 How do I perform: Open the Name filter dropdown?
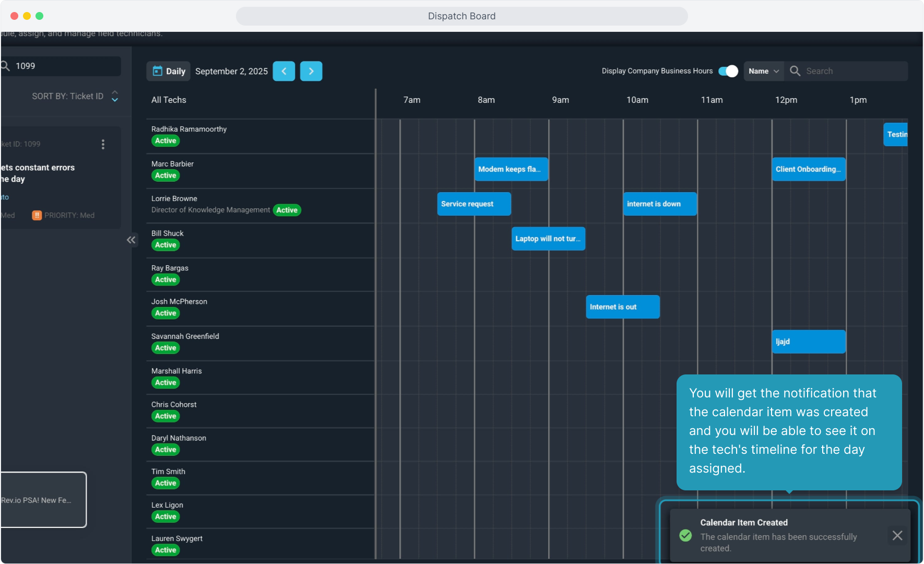pos(763,71)
